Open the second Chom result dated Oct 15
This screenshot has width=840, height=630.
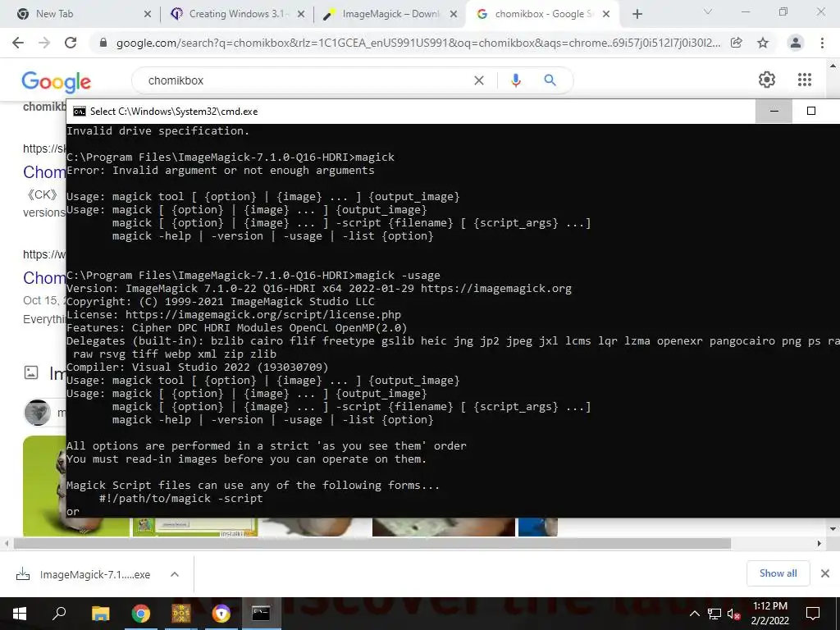coord(44,278)
